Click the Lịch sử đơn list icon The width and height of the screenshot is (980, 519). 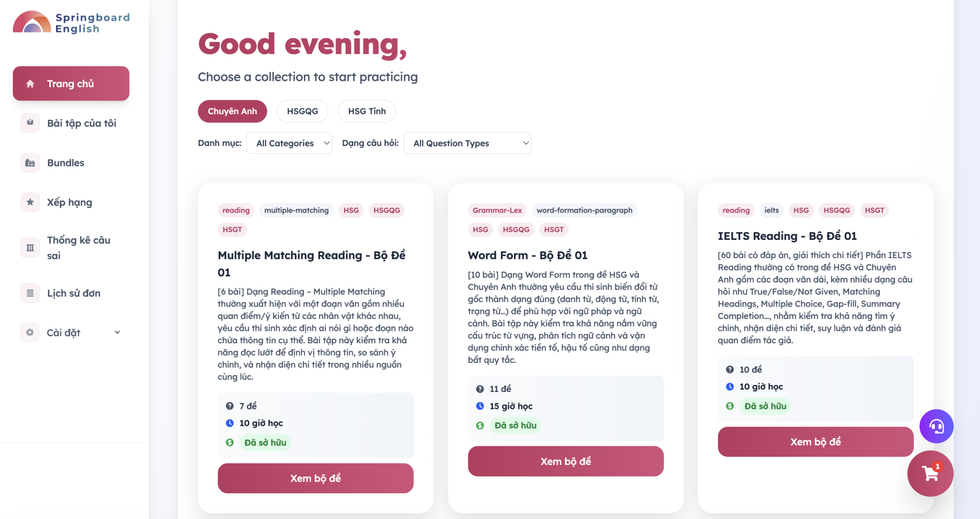click(x=30, y=293)
